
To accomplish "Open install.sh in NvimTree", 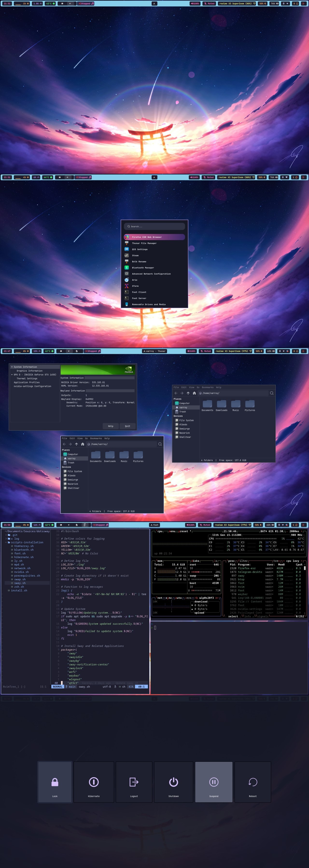I will click(19, 590).
